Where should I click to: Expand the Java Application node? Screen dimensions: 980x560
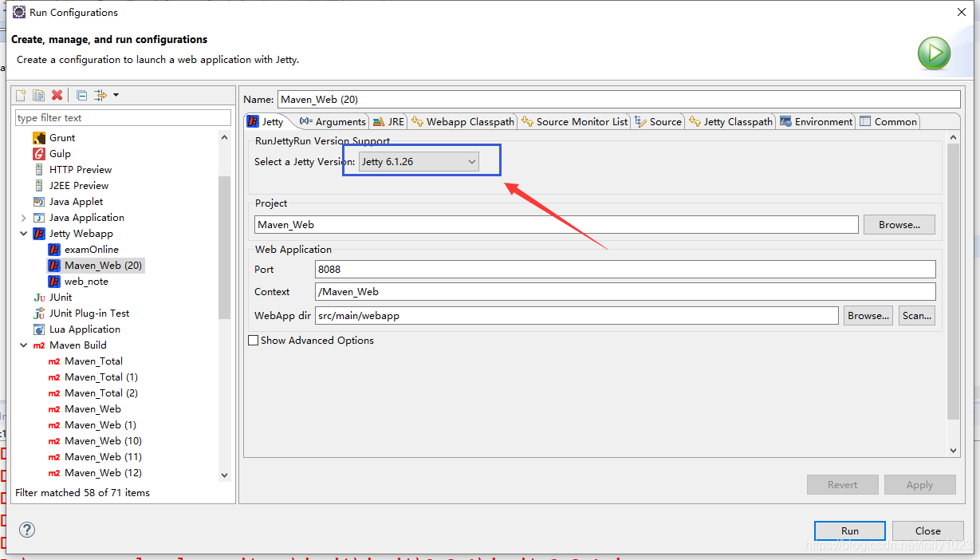[23, 217]
